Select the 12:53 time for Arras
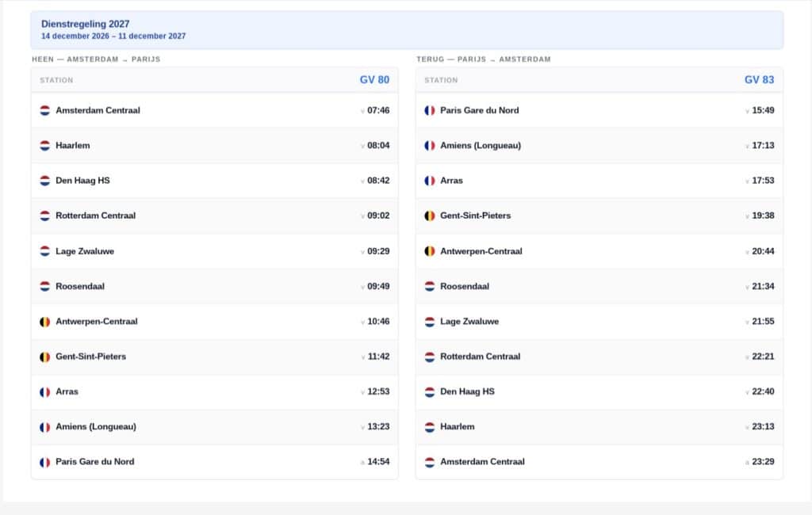Image resolution: width=812 pixels, height=515 pixels. click(x=378, y=392)
